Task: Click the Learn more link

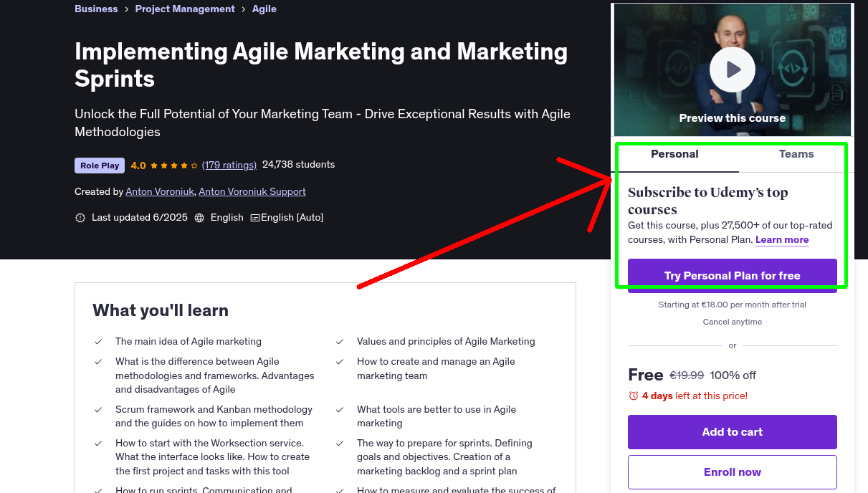Action: [782, 239]
